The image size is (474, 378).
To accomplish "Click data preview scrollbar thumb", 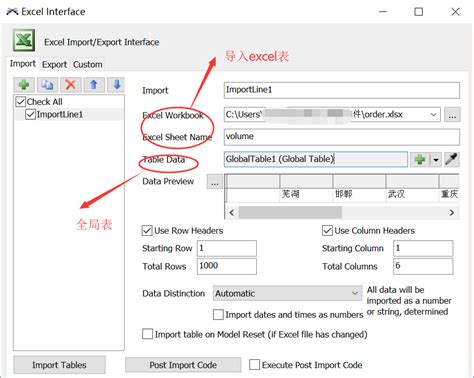I will pos(290,212).
